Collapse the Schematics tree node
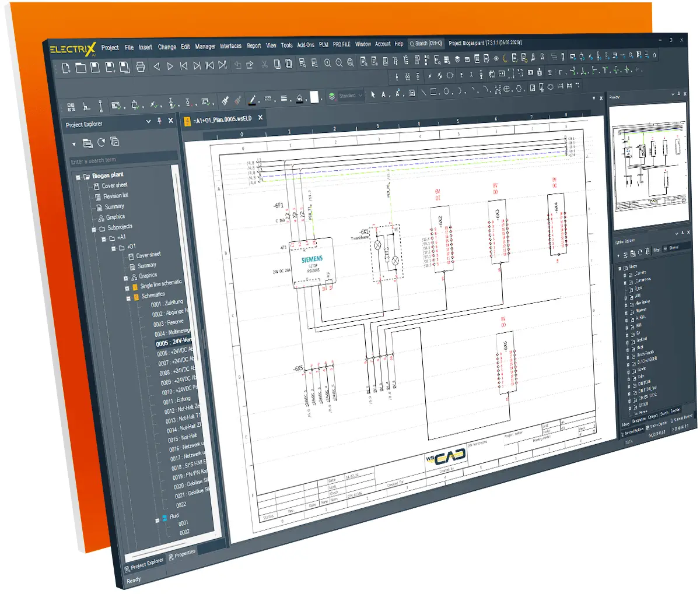The width and height of the screenshot is (700, 594). [x=128, y=298]
